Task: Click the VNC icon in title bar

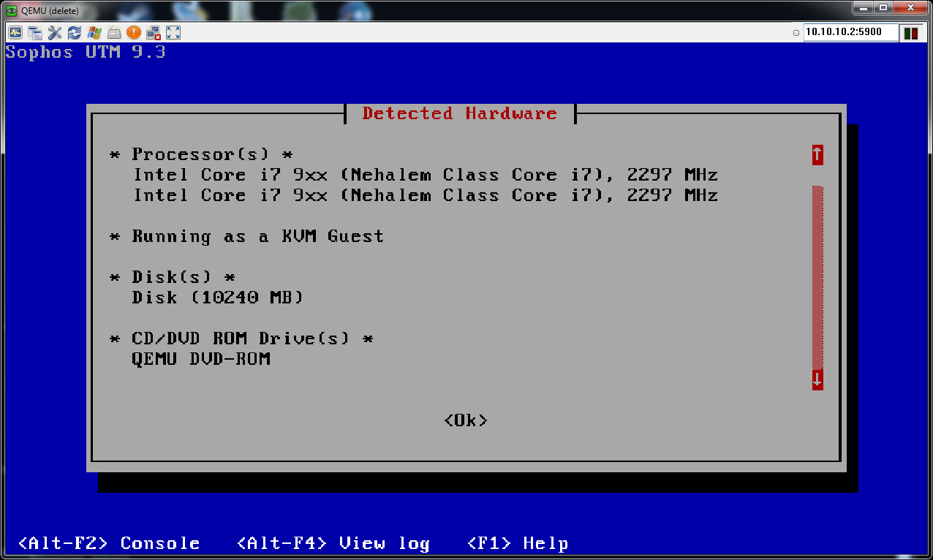Action: pyautogui.click(x=12, y=11)
